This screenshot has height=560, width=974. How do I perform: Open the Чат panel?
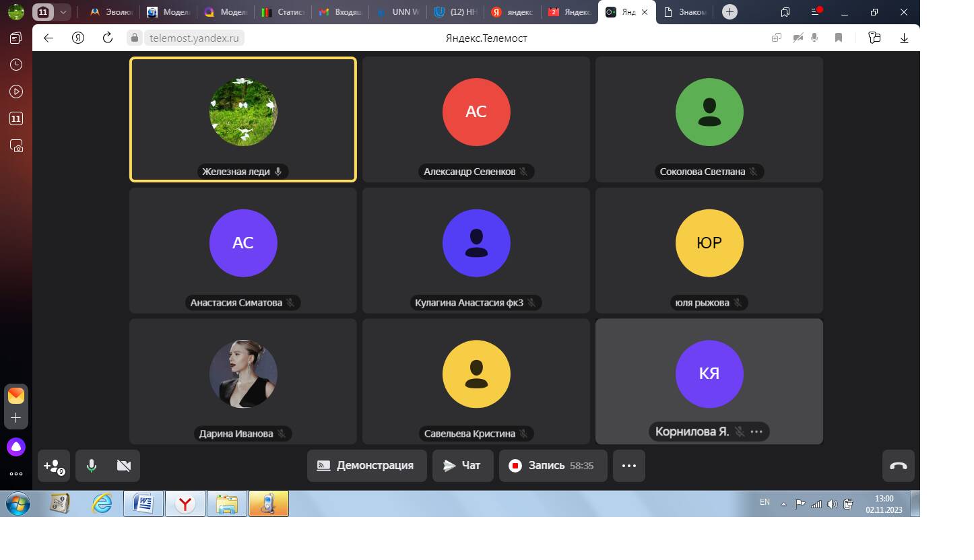coord(462,466)
